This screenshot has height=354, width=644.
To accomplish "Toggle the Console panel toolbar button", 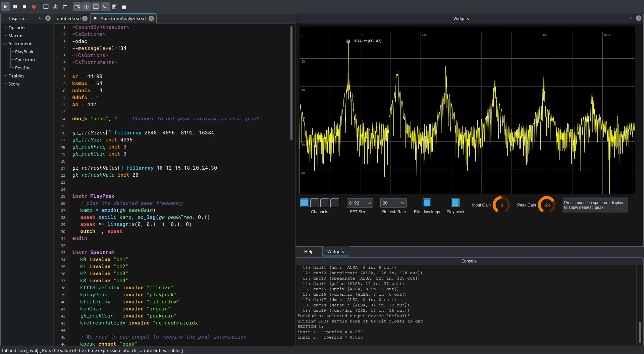I will tap(96, 7).
